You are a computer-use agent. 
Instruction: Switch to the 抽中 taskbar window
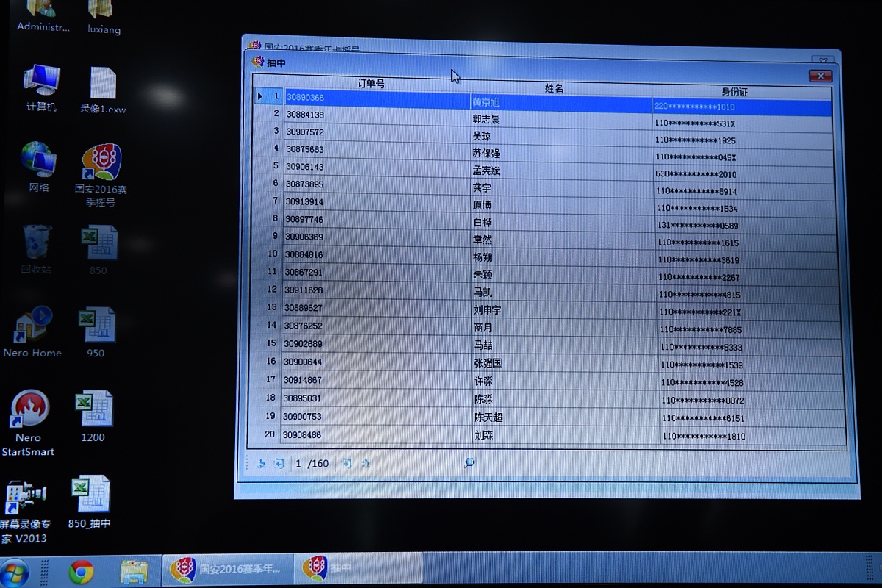pyautogui.click(x=358, y=569)
